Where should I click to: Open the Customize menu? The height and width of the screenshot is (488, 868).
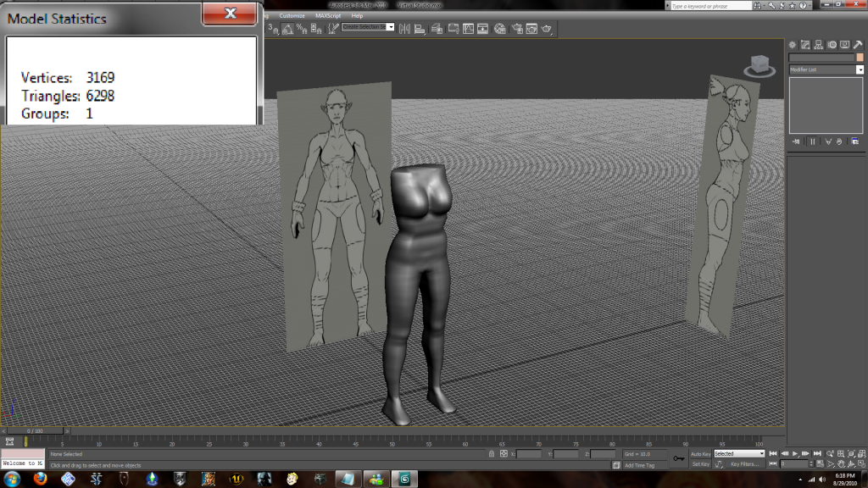(292, 16)
